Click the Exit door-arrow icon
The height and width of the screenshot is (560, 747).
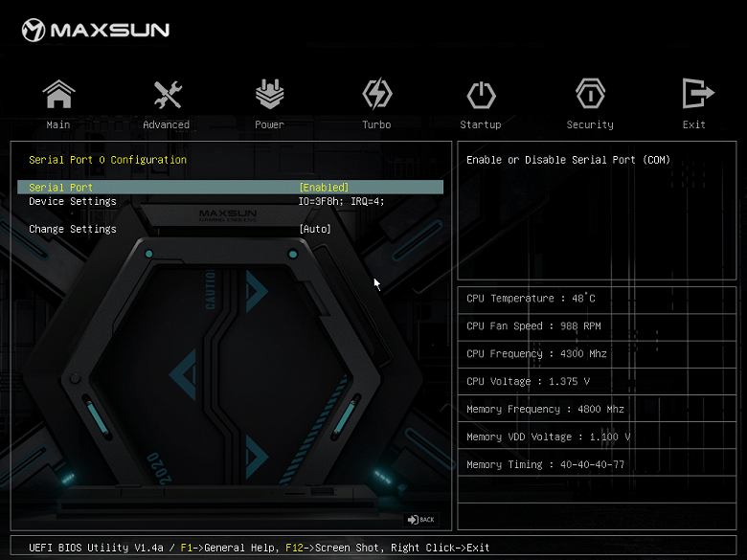(x=698, y=94)
